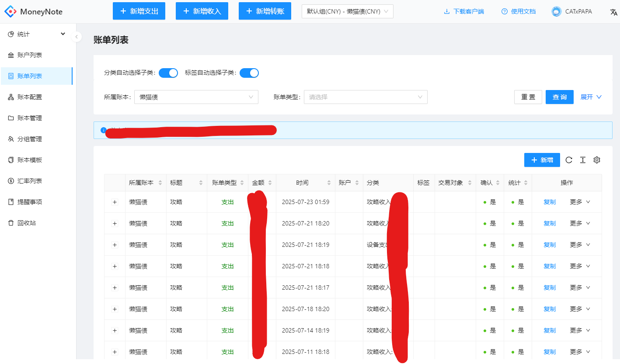
Task: Click the refresh icon above the table
Action: [x=569, y=160]
